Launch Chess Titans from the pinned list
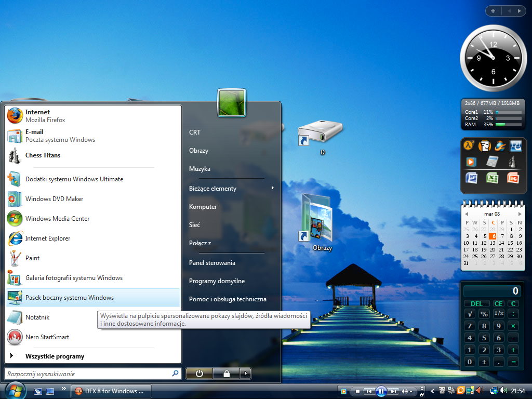This screenshot has height=399, width=532. click(x=43, y=155)
